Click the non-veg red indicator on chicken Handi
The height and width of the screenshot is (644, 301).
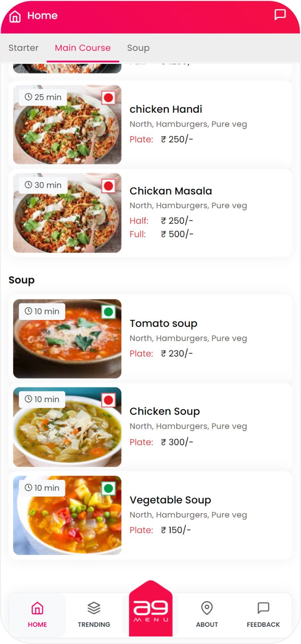coord(108,98)
